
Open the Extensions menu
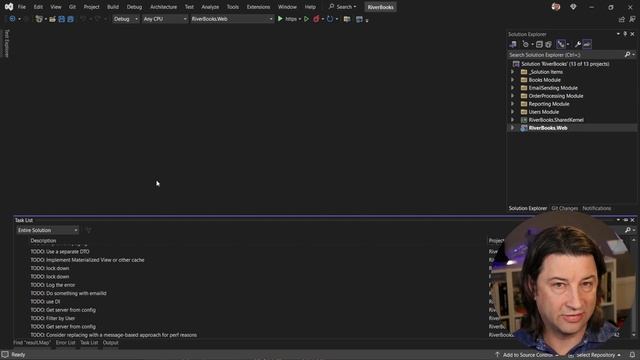(258, 7)
